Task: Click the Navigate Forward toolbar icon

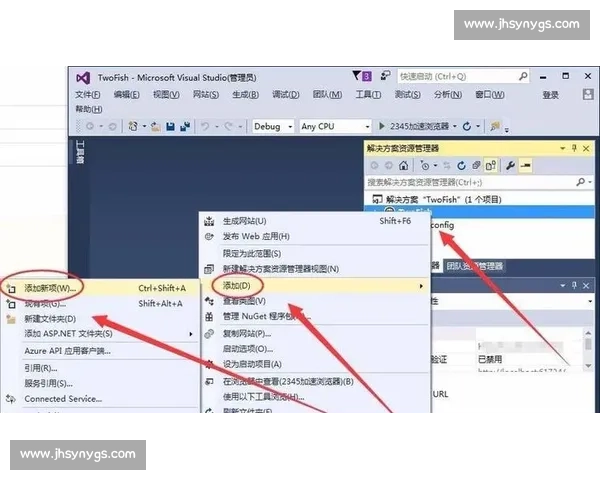Action: [112, 126]
